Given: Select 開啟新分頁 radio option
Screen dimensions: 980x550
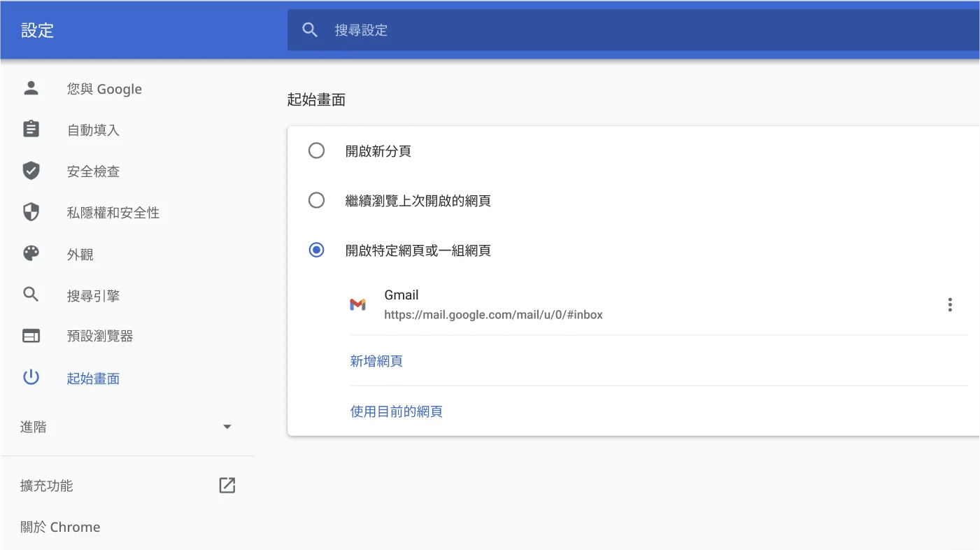Looking at the screenshot, I should [316, 150].
